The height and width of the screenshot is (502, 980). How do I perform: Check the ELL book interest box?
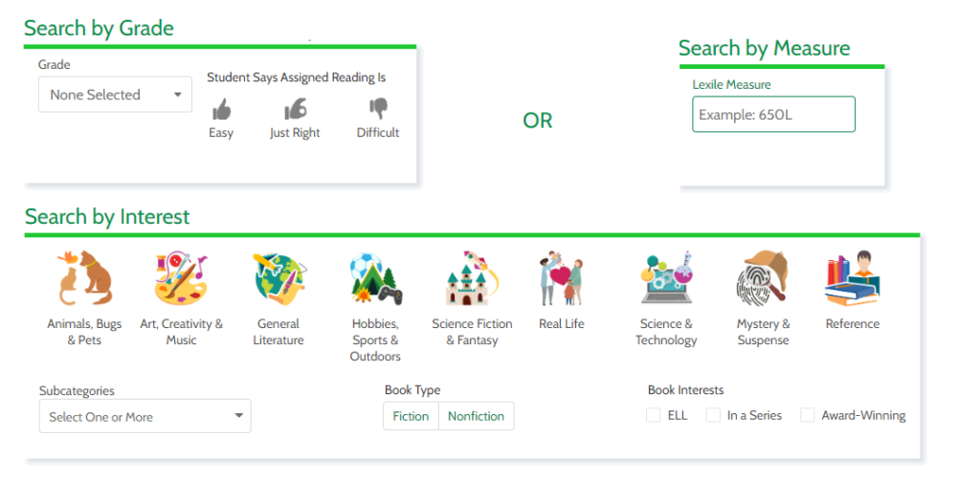coord(653,415)
